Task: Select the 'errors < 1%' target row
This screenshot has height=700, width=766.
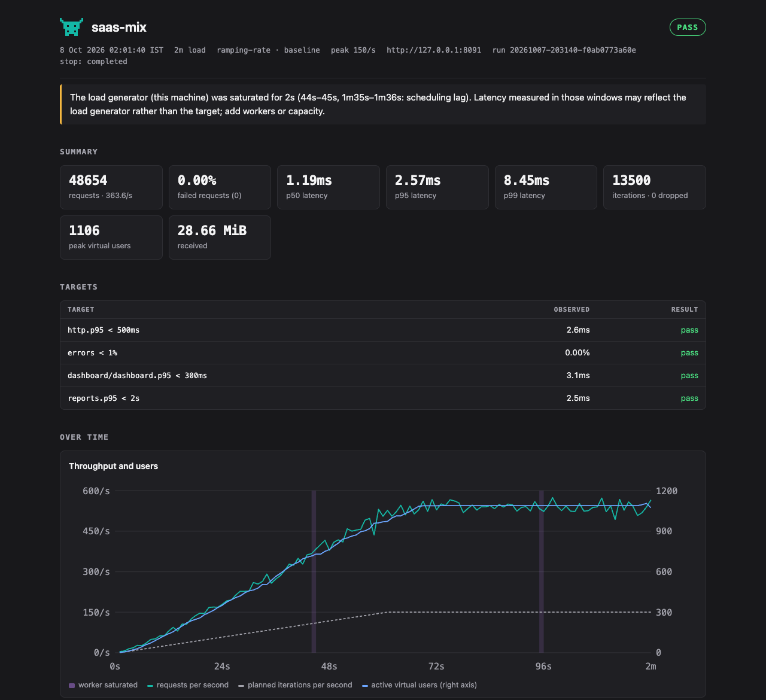Action: point(383,353)
